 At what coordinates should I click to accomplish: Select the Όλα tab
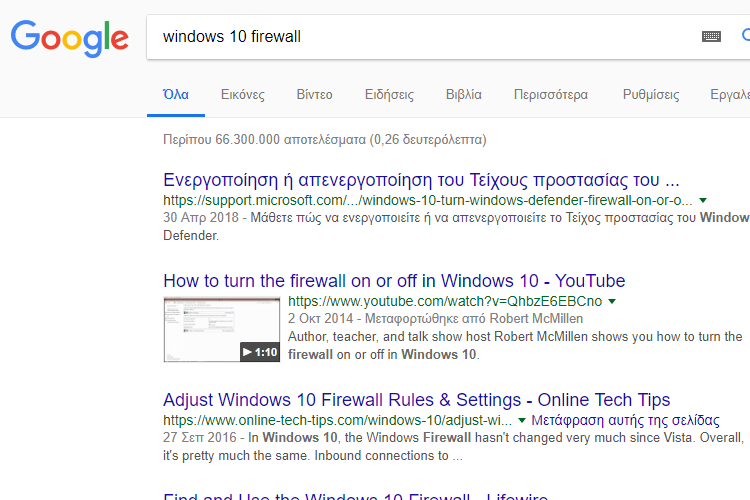176,95
